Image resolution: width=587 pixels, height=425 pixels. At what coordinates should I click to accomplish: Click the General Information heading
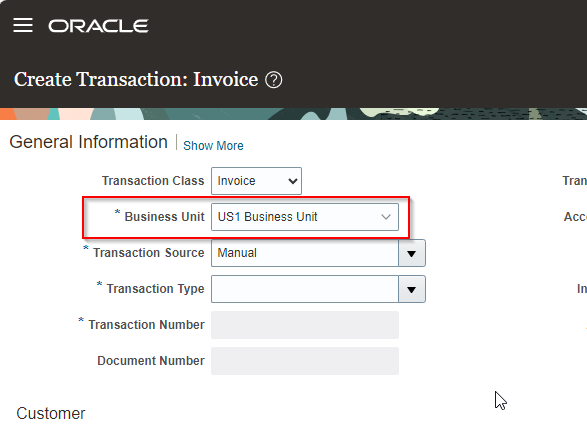point(88,142)
